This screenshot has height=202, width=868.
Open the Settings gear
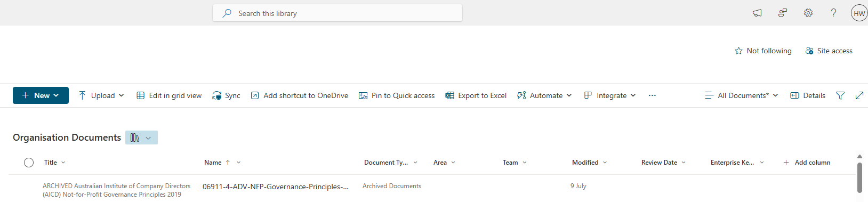[808, 13]
